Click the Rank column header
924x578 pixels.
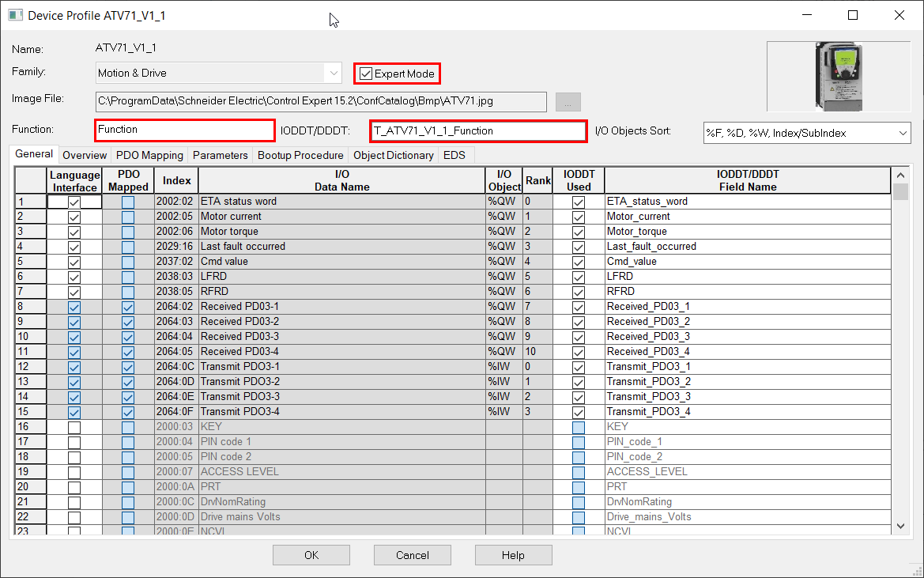coord(538,181)
